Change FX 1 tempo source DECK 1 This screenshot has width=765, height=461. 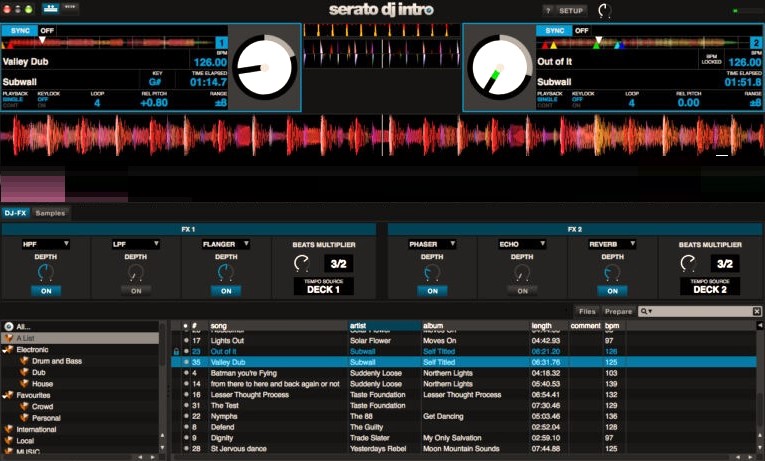coord(323,286)
